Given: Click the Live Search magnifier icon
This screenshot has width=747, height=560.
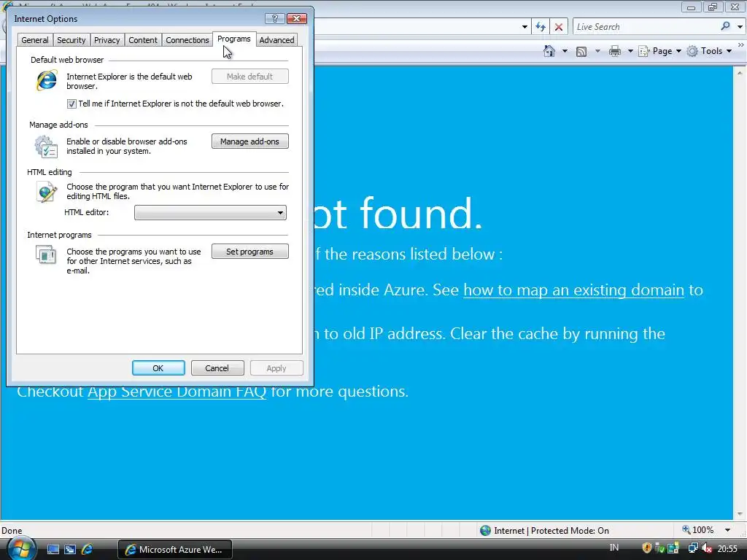Looking at the screenshot, I should [x=725, y=26].
